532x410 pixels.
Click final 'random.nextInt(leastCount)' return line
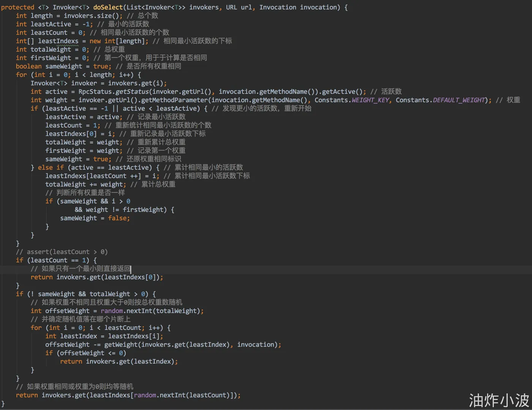[x=128, y=395]
